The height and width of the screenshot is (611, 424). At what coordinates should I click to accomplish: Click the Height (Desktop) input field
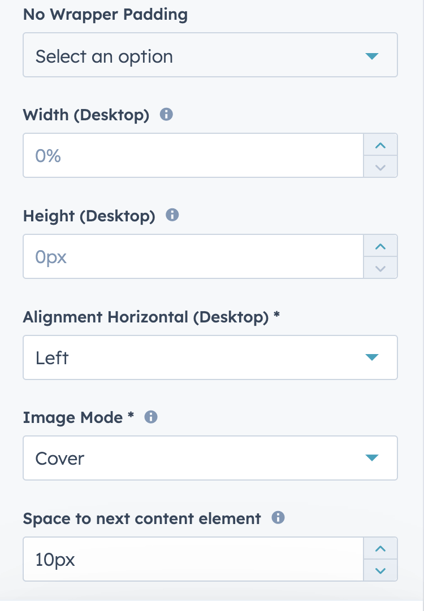pyautogui.click(x=193, y=256)
